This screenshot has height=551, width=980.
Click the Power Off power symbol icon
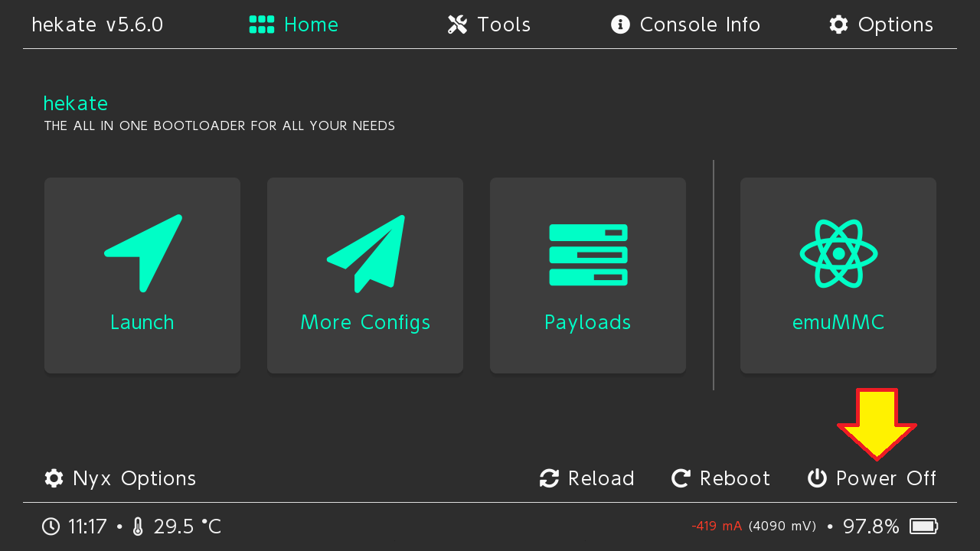pyautogui.click(x=817, y=478)
